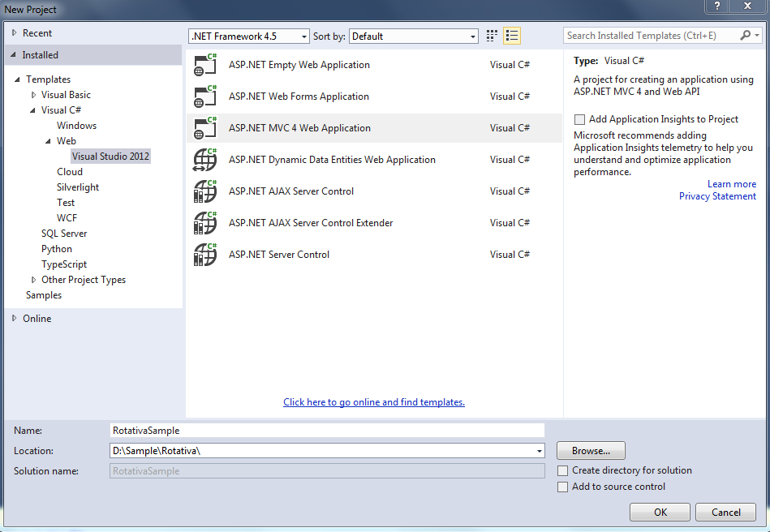
Task: Select the Visual Studio 2012 category
Action: (x=110, y=157)
